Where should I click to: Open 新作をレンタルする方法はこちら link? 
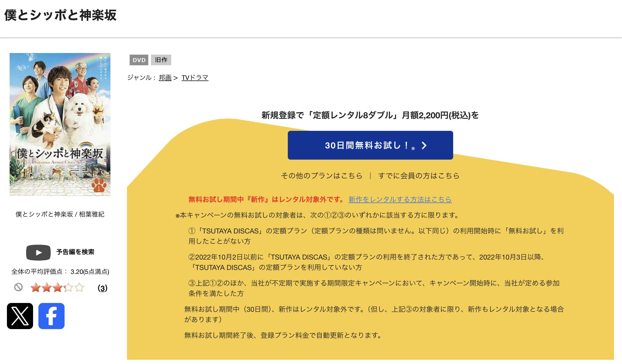click(x=400, y=199)
